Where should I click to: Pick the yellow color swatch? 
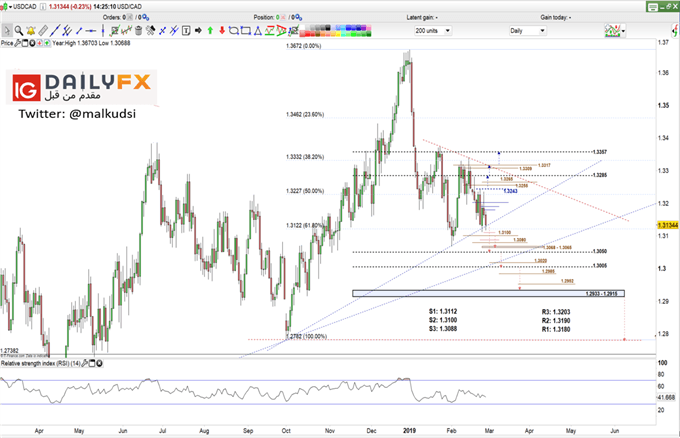[338, 33]
